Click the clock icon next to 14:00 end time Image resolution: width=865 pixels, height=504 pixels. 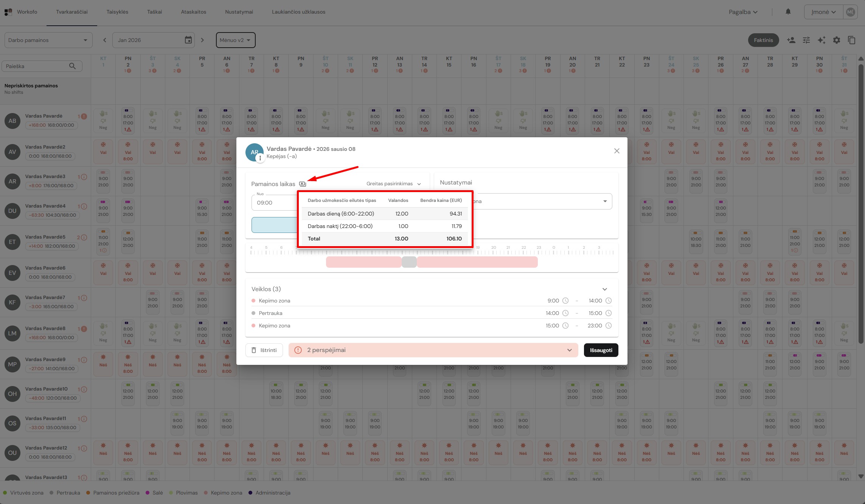[x=609, y=301]
